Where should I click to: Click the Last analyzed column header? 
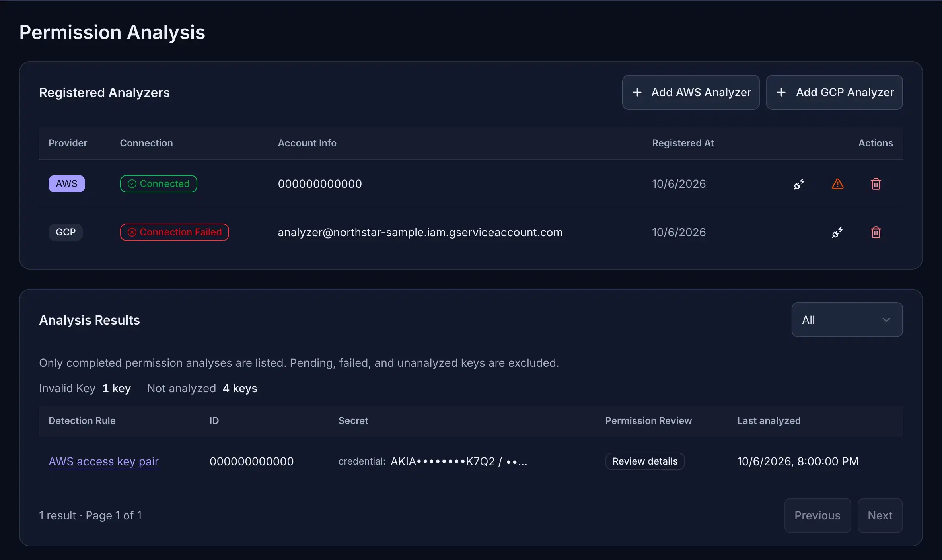(769, 421)
